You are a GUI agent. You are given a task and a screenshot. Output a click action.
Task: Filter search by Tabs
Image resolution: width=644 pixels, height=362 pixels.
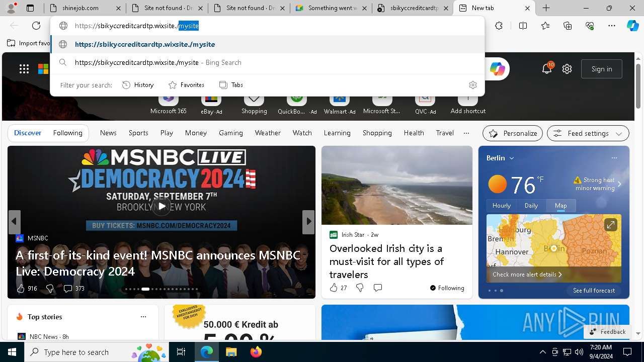tap(231, 85)
